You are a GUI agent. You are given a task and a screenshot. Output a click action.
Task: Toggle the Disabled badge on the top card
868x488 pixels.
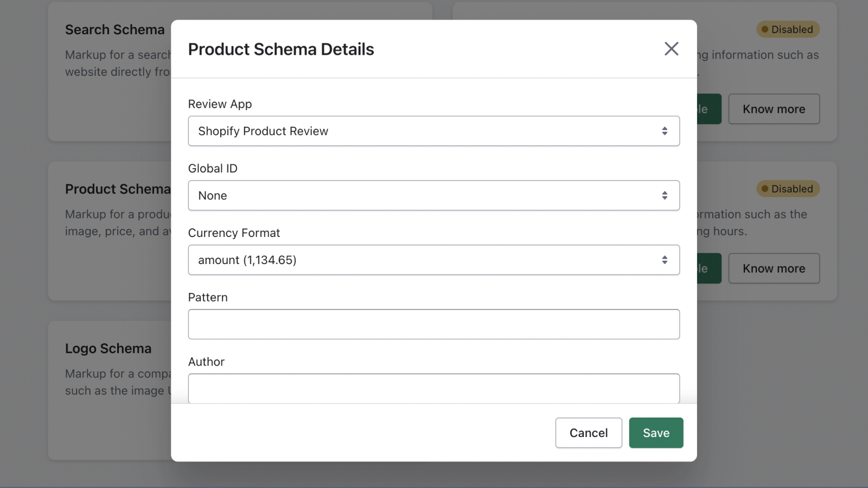tap(788, 29)
